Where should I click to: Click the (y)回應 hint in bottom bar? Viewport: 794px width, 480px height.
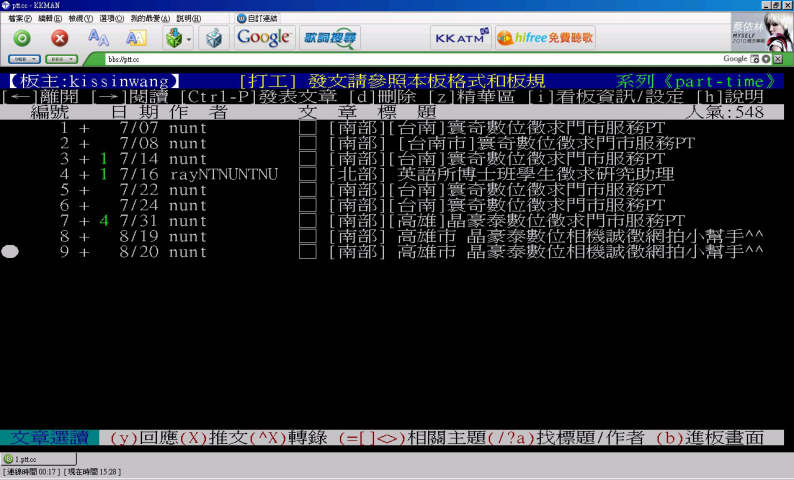144,437
